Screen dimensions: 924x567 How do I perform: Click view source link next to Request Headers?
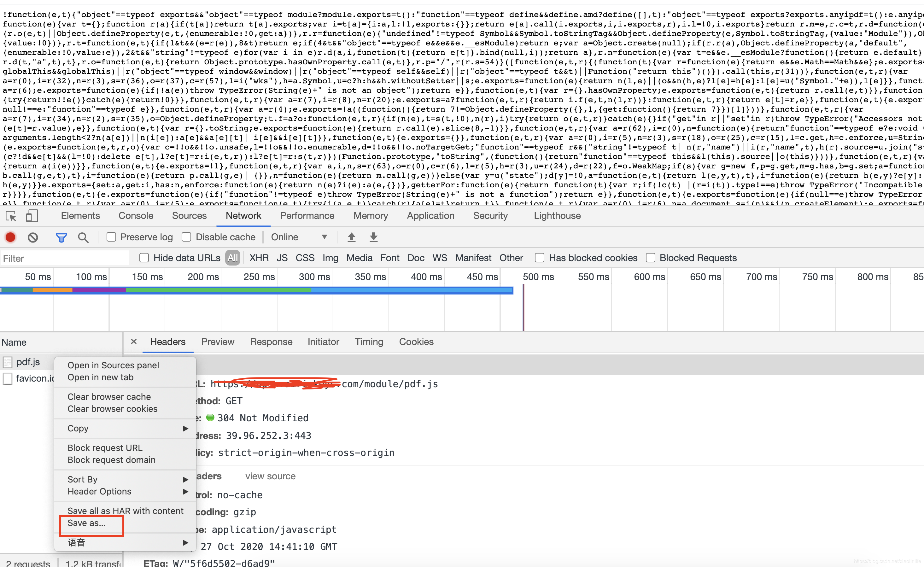click(269, 476)
